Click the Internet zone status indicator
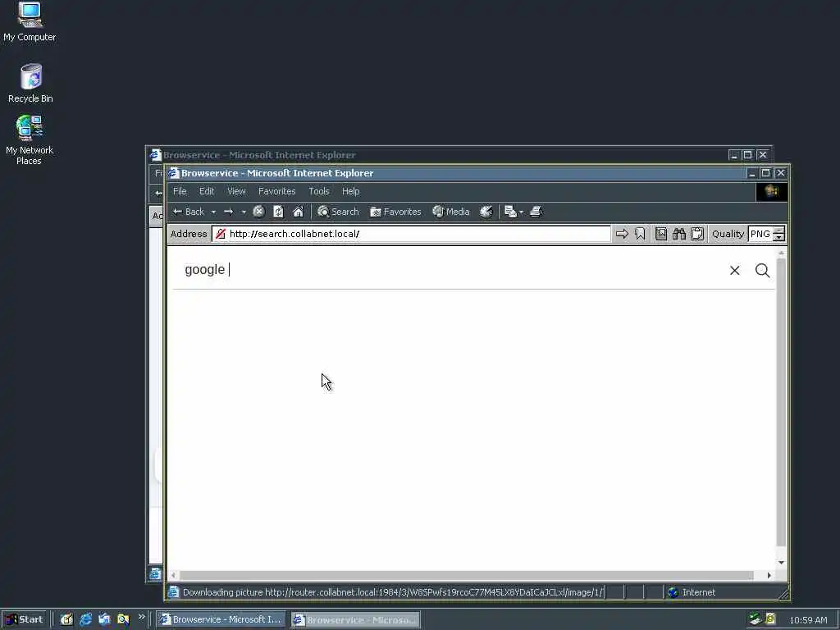 pos(691,592)
